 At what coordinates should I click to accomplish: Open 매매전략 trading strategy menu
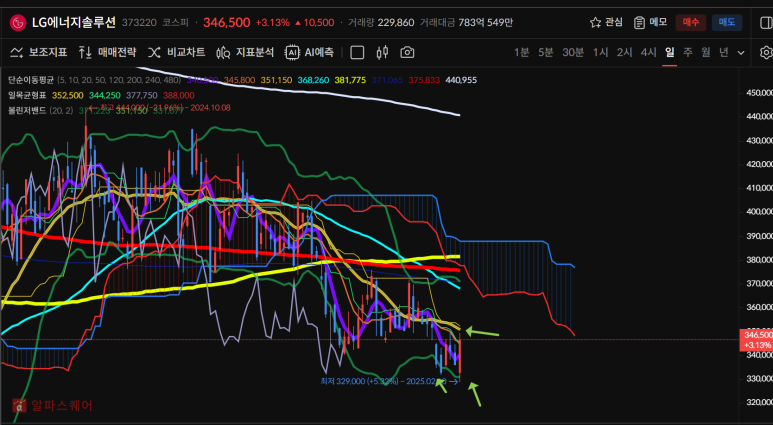[107, 52]
